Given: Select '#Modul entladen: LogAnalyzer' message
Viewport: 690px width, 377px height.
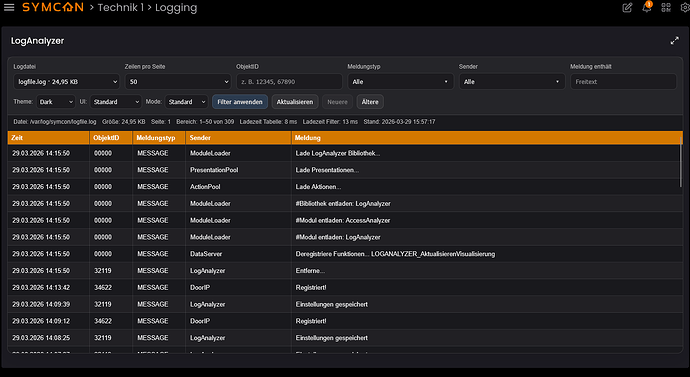Looking at the screenshot, I should pos(338,237).
